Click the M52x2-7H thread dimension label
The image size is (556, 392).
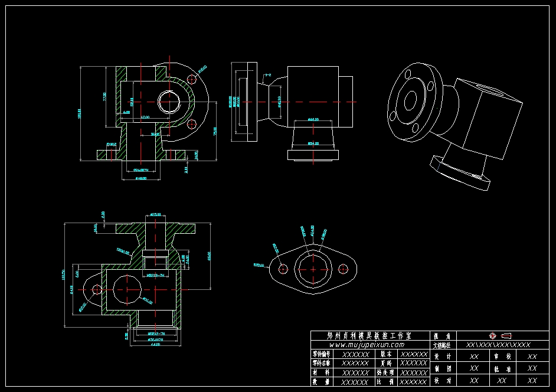pyautogui.click(x=156, y=334)
